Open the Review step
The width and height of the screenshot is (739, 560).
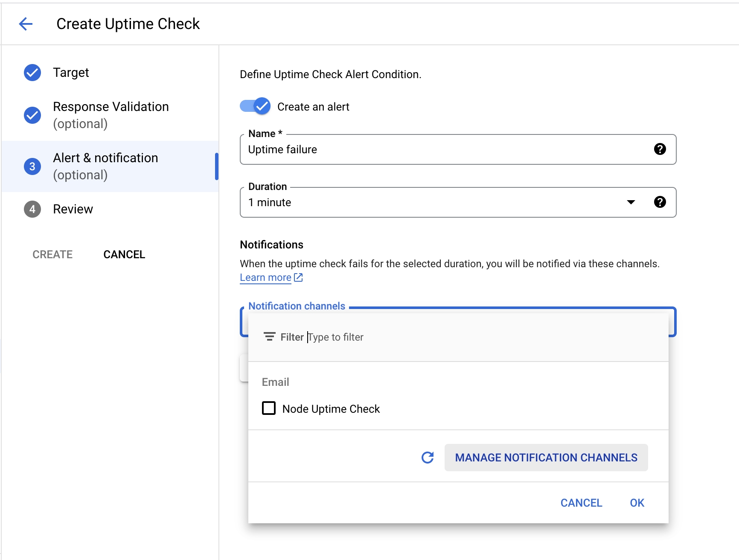tap(73, 209)
